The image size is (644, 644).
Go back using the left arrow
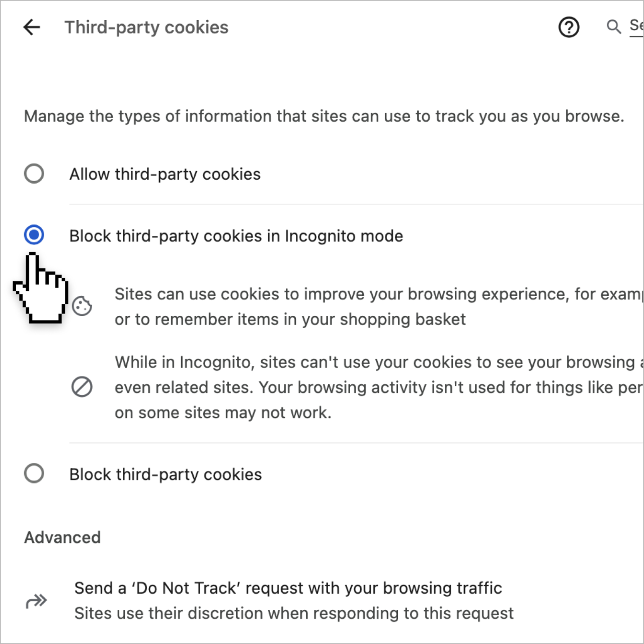pos(32,27)
